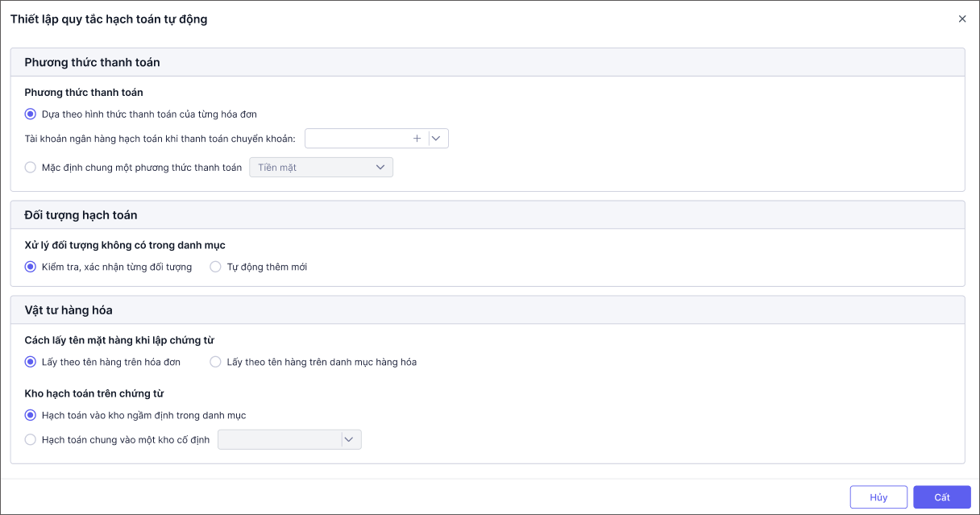
Task: Choose 'Kiểm tra, xác nhận từng đối tượng'
Action: click(31, 267)
